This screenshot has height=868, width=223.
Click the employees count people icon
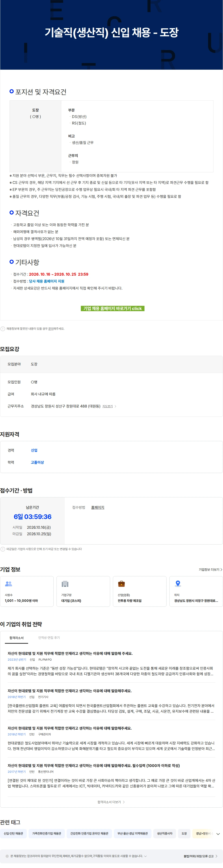point(8,584)
